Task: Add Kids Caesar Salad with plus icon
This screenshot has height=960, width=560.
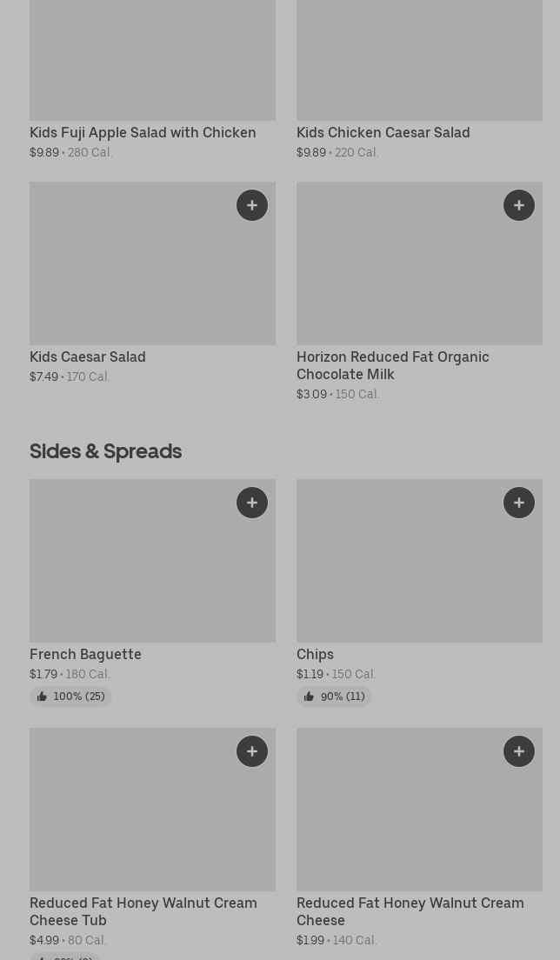Action: tap(252, 205)
